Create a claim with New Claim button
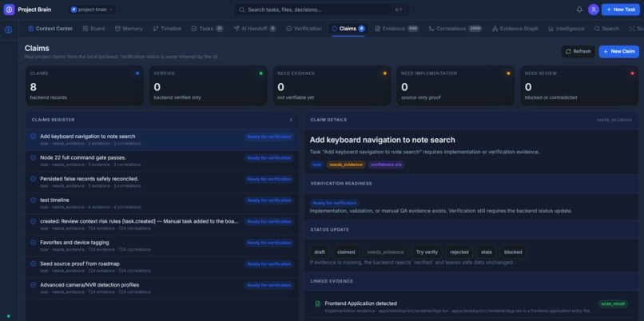Image resolution: width=644 pixels, height=321 pixels. tap(618, 51)
